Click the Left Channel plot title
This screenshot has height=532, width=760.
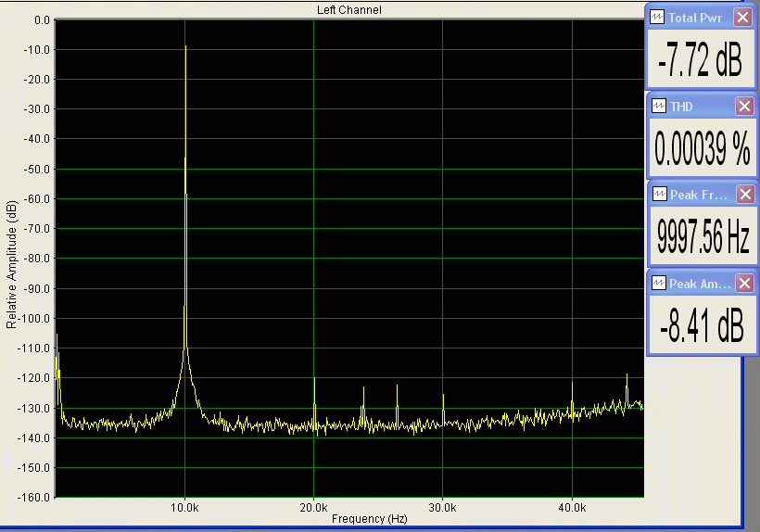(349, 9)
